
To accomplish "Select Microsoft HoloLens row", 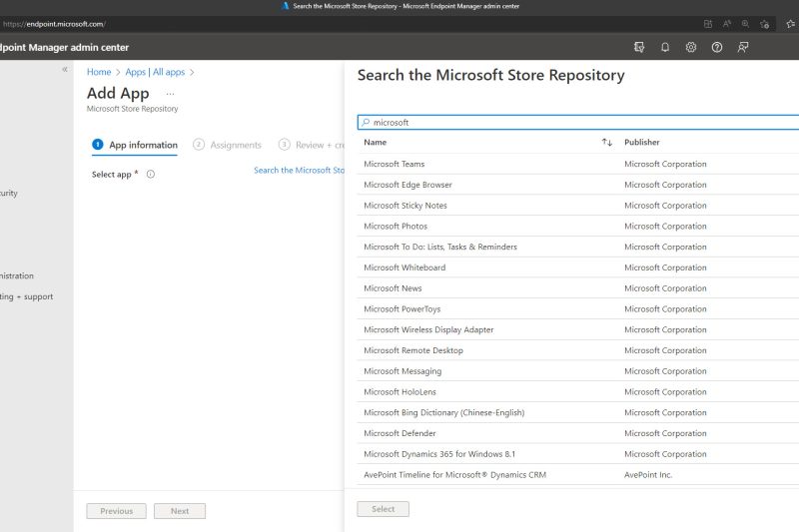I will [x=578, y=391].
